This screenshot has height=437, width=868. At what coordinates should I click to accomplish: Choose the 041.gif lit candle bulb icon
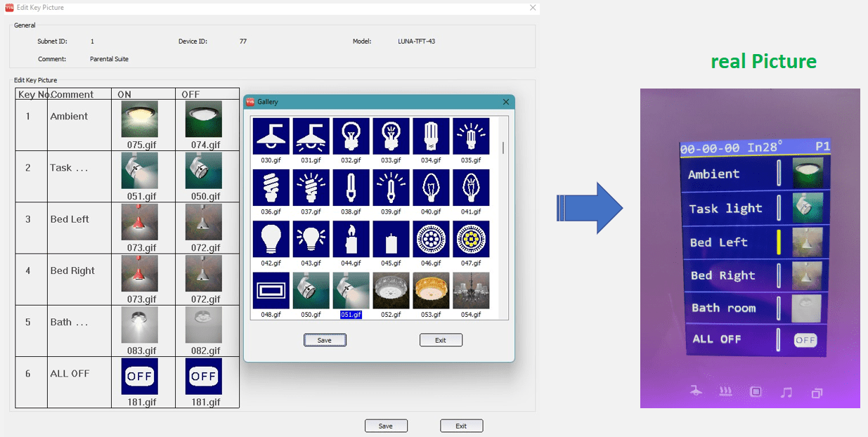pyautogui.click(x=471, y=187)
